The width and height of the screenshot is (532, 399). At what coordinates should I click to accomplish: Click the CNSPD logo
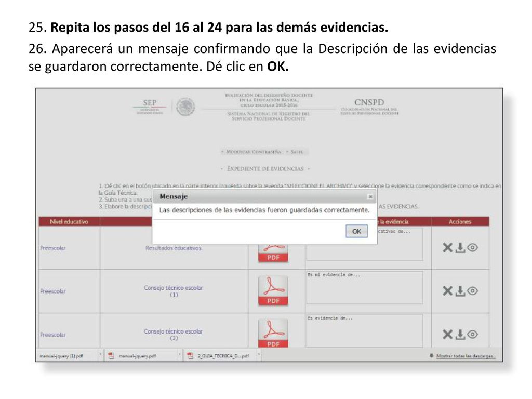pyautogui.click(x=369, y=107)
